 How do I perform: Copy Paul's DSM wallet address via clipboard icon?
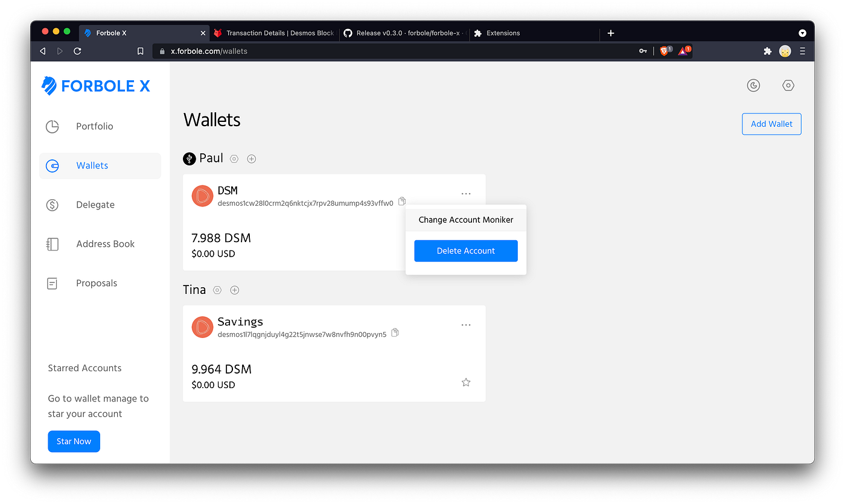point(401,201)
